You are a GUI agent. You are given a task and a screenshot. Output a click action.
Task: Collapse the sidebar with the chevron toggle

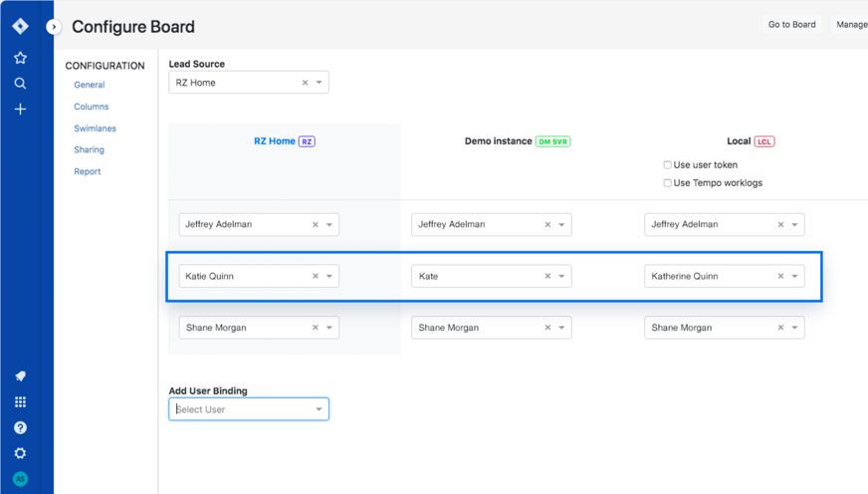[x=54, y=27]
